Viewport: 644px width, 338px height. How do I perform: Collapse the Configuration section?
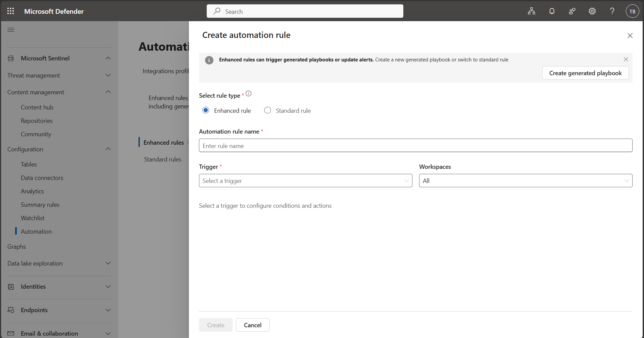(108, 149)
